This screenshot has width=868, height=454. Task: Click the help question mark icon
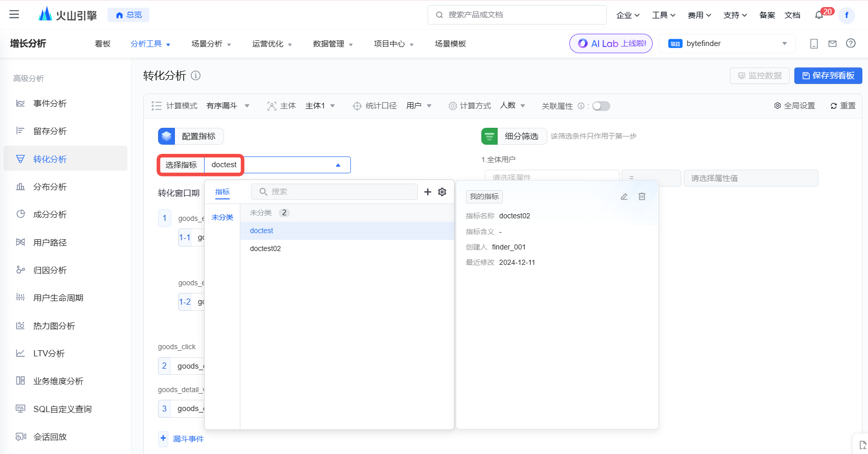pos(851,43)
